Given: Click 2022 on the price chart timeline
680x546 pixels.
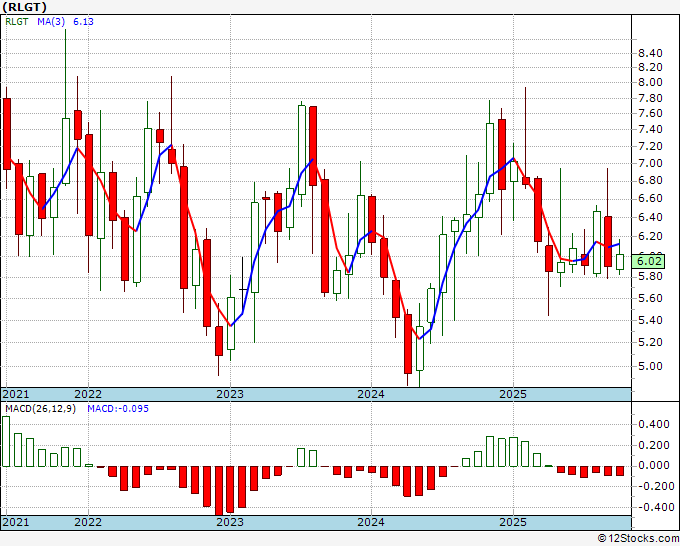Looking at the screenshot, I should pos(88,394).
